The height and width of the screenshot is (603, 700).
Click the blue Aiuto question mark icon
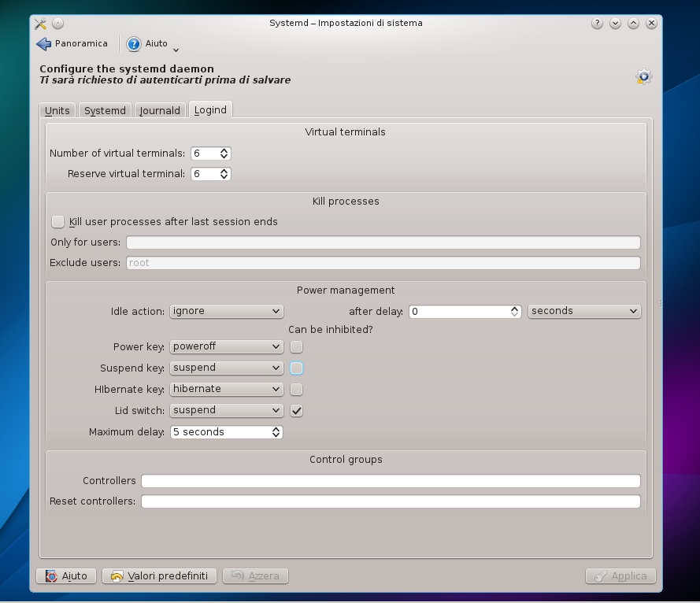tap(134, 44)
